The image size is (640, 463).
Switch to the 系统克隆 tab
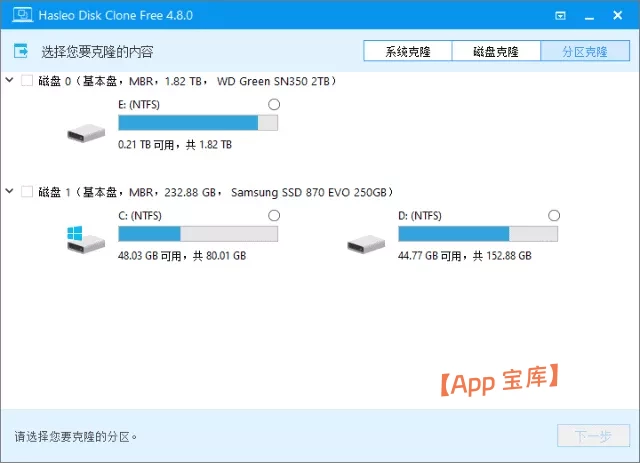(x=407, y=52)
